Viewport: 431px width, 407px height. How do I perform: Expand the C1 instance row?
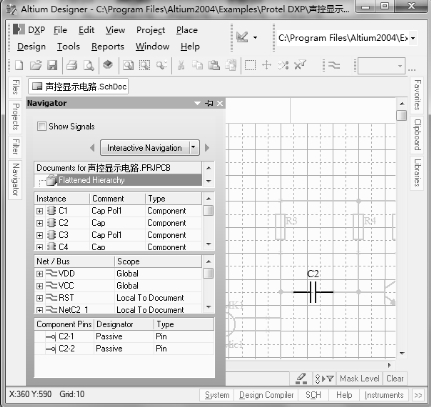click(x=40, y=211)
